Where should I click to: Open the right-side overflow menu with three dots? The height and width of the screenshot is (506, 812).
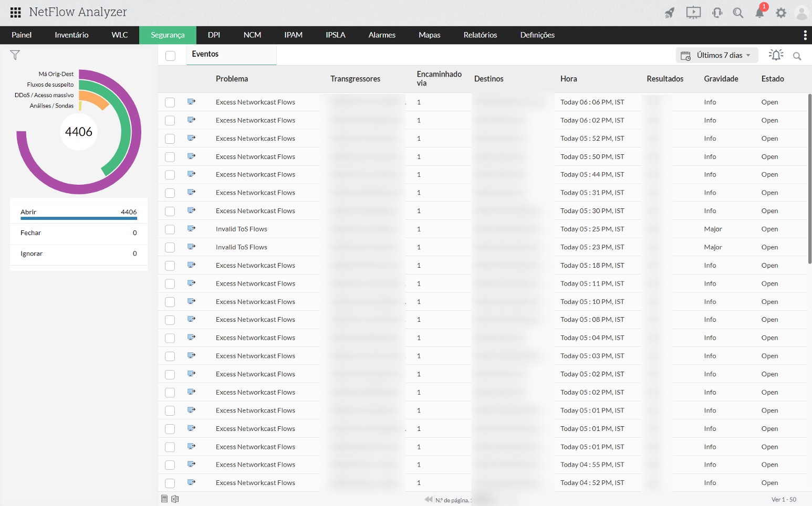tap(805, 35)
